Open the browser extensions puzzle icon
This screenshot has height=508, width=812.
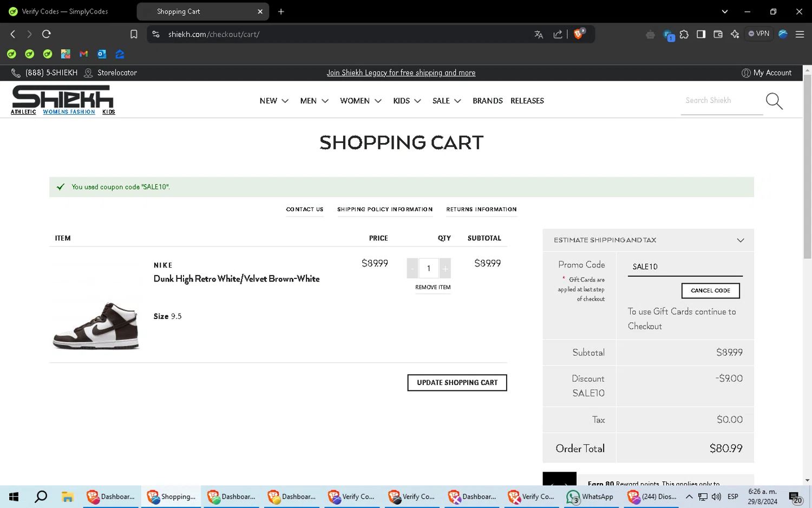684,34
